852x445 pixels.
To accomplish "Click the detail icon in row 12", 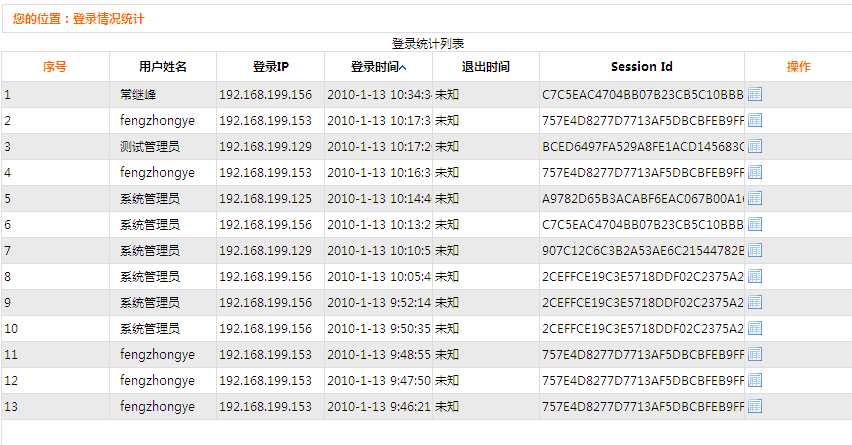I will 755,381.
